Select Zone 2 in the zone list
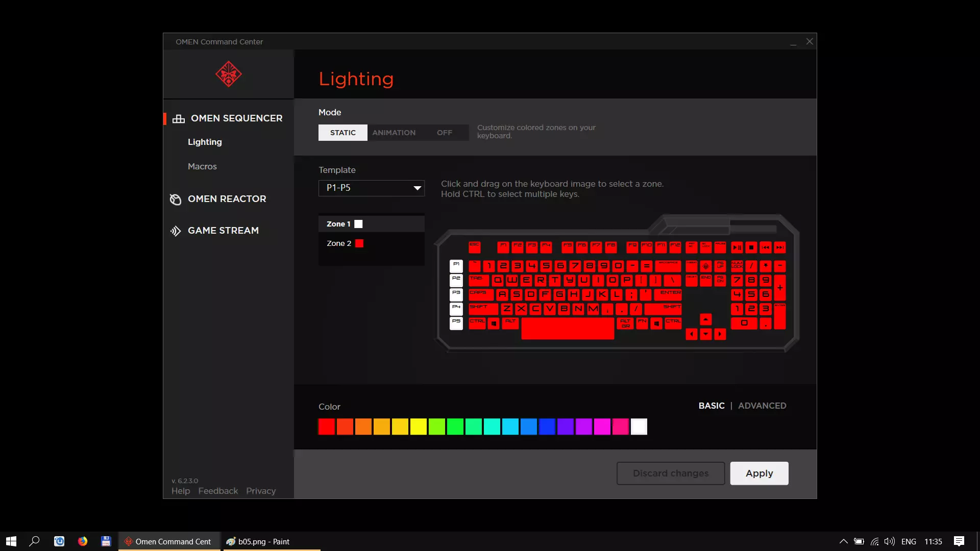The image size is (980, 551). tap(372, 243)
